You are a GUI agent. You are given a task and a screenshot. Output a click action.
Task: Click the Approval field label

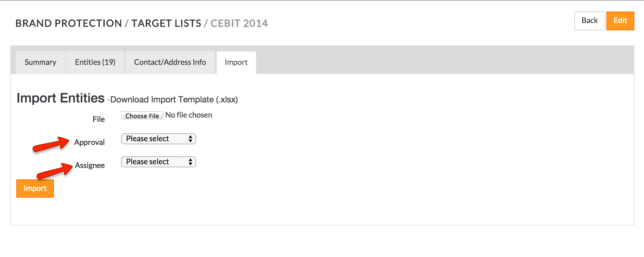click(89, 142)
